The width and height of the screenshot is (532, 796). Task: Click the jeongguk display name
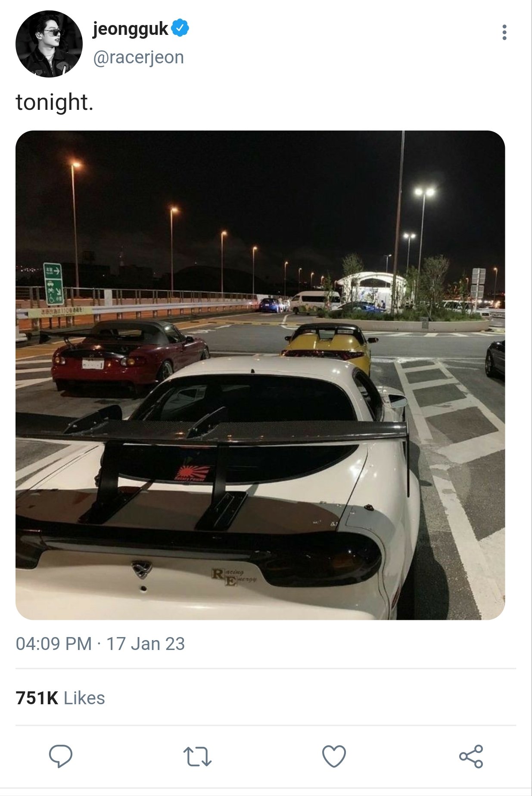[x=131, y=29]
